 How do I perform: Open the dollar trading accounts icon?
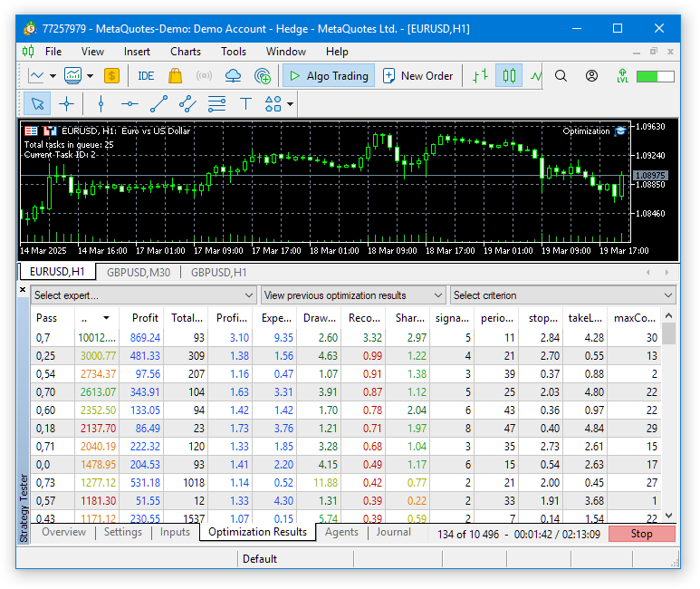111,76
